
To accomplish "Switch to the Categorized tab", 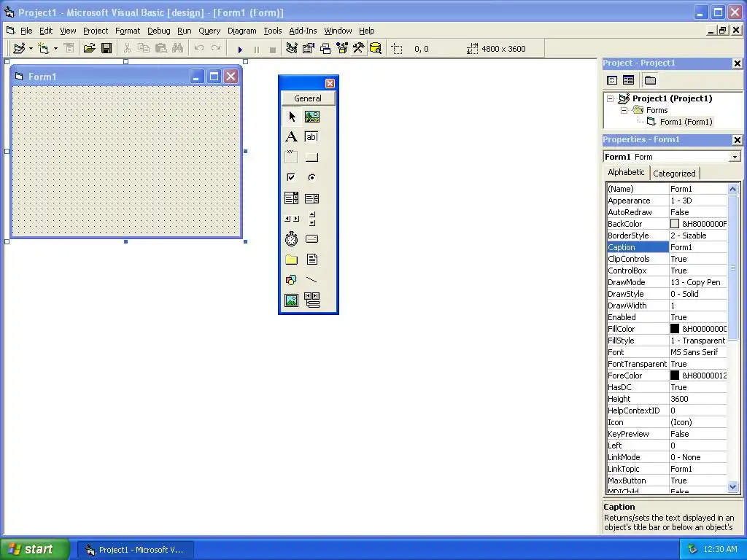I will [674, 174].
